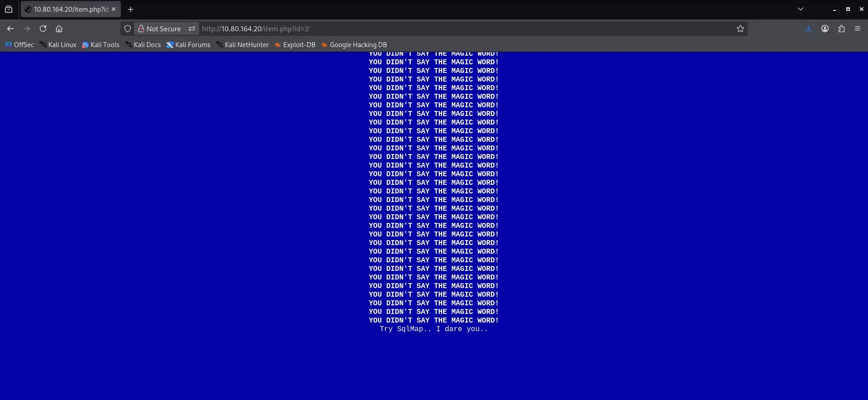The height and width of the screenshot is (400, 868).
Task: Bookmark this page with the star icon
Action: click(x=740, y=29)
